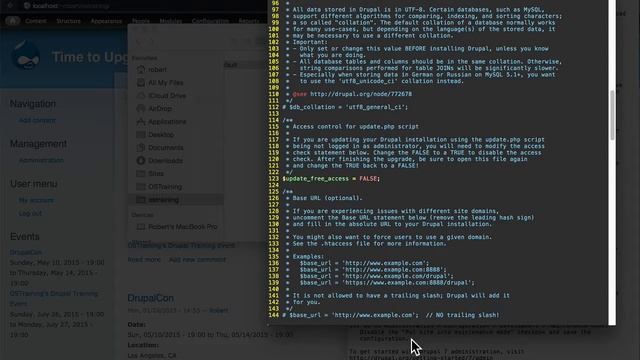This screenshot has width=640, height=360.
Task: Click the Events block heading
Action: coord(24,236)
